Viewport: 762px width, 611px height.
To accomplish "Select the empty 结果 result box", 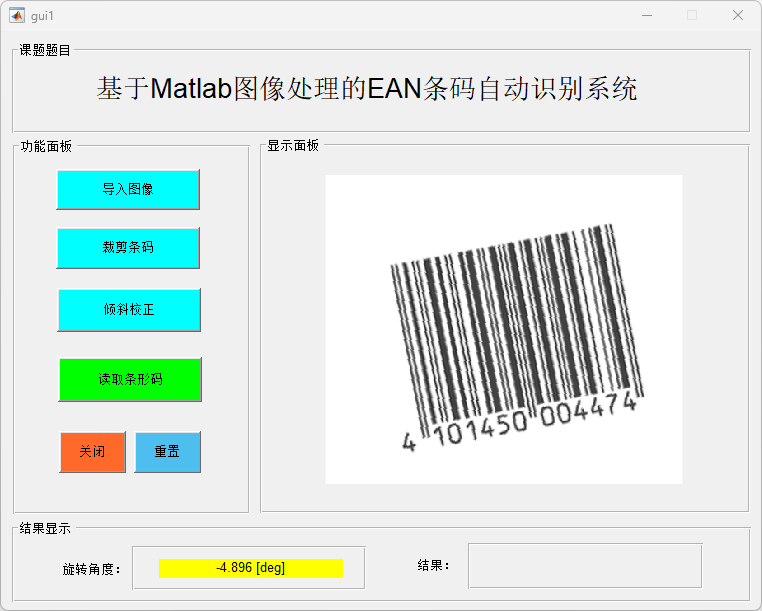I will (x=585, y=566).
